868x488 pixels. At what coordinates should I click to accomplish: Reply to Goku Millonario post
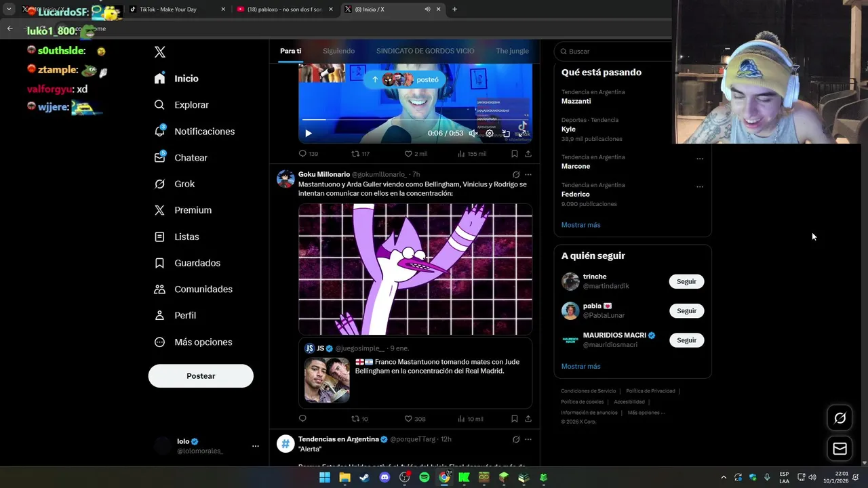[302, 418]
